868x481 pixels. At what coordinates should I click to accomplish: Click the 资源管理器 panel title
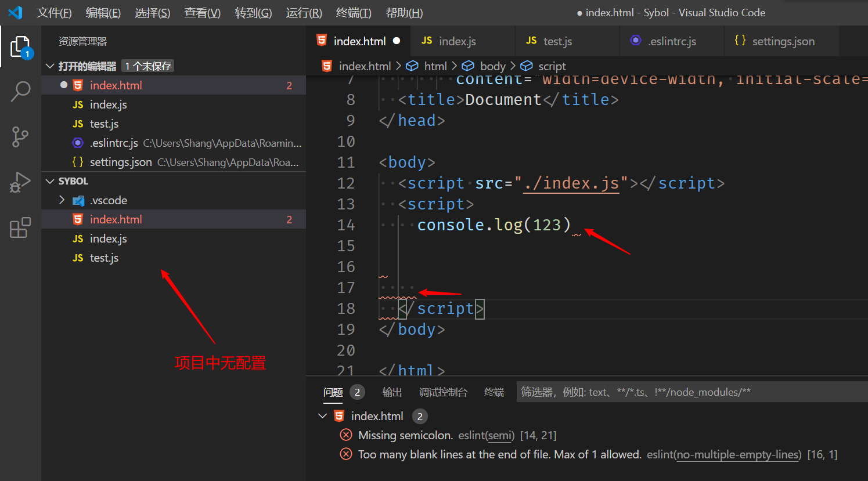coord(82,42)
